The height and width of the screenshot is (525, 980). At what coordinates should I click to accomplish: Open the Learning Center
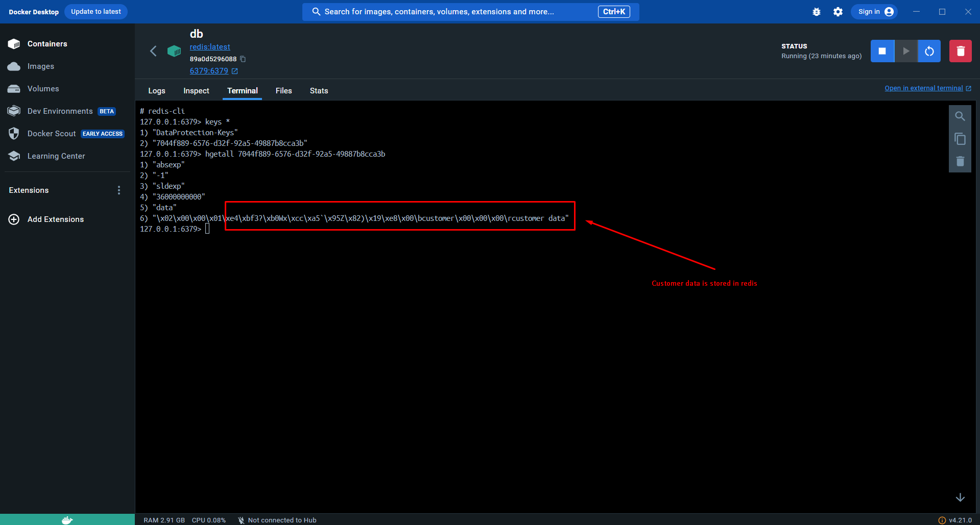point(56,156)
